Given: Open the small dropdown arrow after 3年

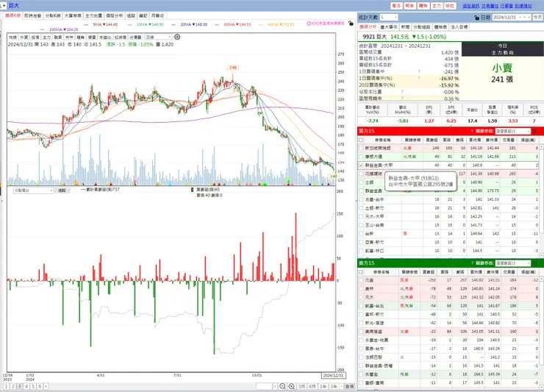Looking at the screenshot, I should [342, 386].
